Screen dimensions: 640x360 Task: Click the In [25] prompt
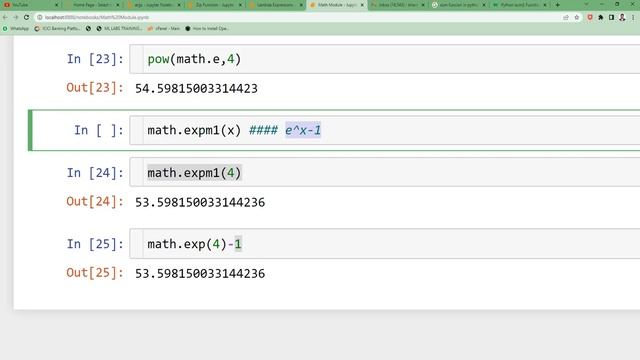[x=95, y=244]
